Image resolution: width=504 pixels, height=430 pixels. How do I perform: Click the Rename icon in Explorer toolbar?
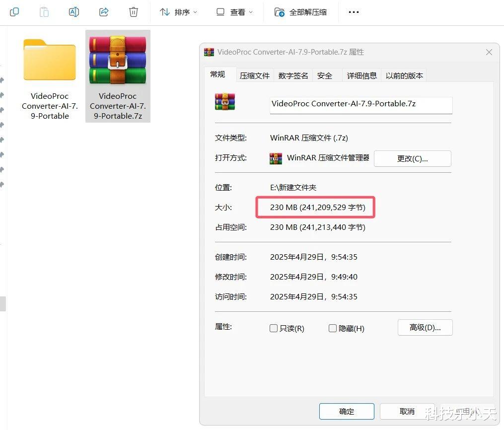(74, 12)
